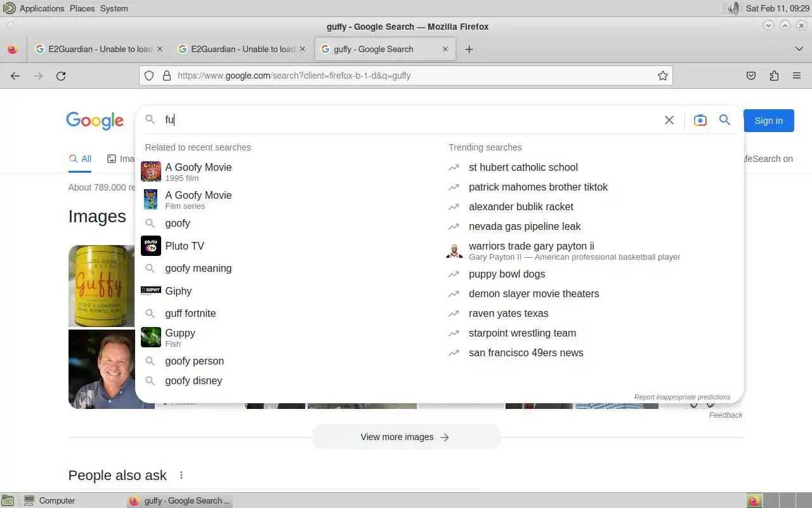
Task: Clear the search box with X
Action: point(669,120)
